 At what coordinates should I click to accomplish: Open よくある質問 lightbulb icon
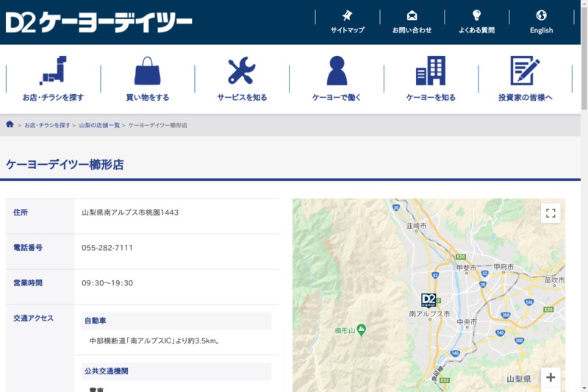coord(476,15)
